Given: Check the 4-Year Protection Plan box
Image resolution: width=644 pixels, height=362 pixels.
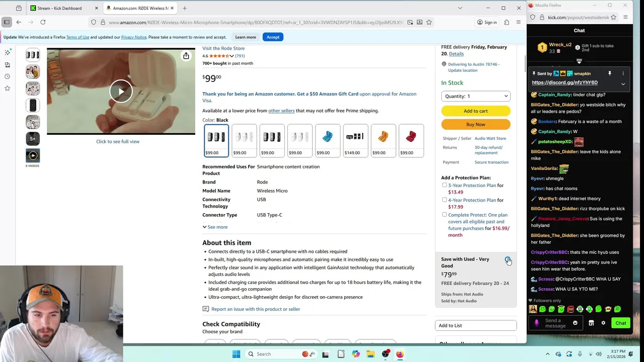Looking at the screenshot, I should 444,200.
